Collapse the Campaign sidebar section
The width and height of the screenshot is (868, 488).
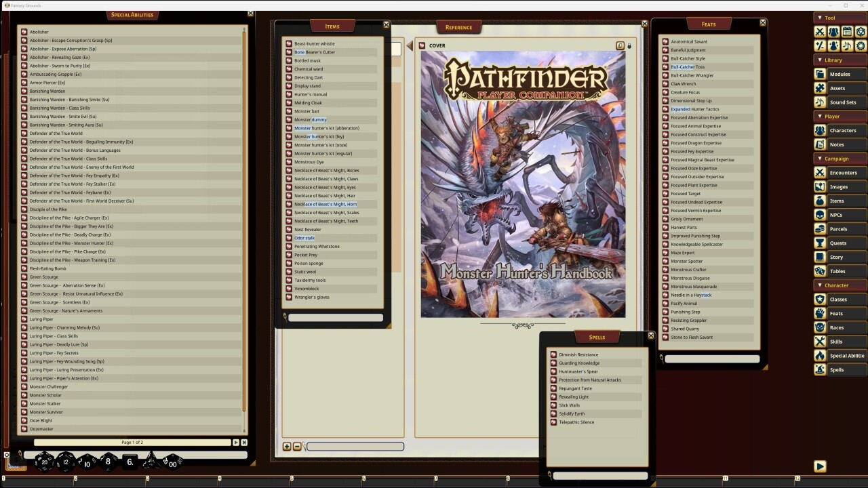point(821,159)
